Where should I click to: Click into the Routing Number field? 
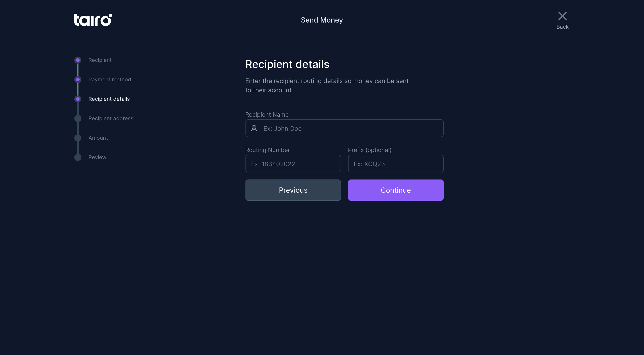click(x=293, y=164)
